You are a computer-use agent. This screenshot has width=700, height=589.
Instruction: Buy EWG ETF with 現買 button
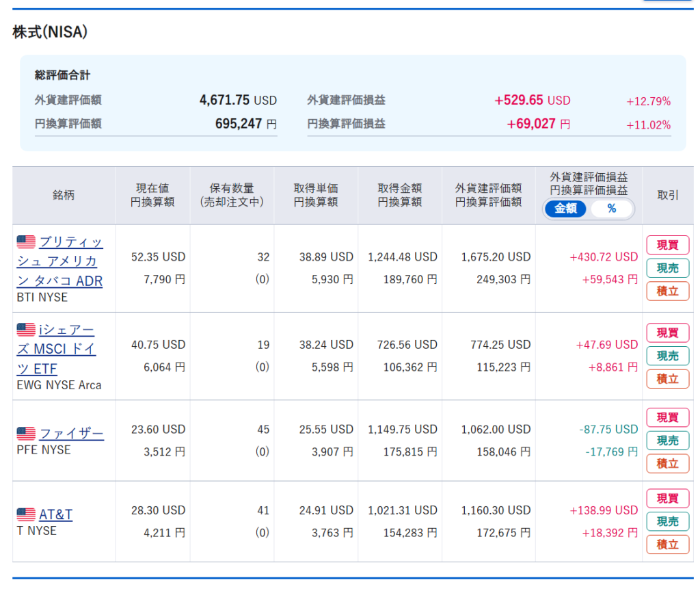coord(667,333)
